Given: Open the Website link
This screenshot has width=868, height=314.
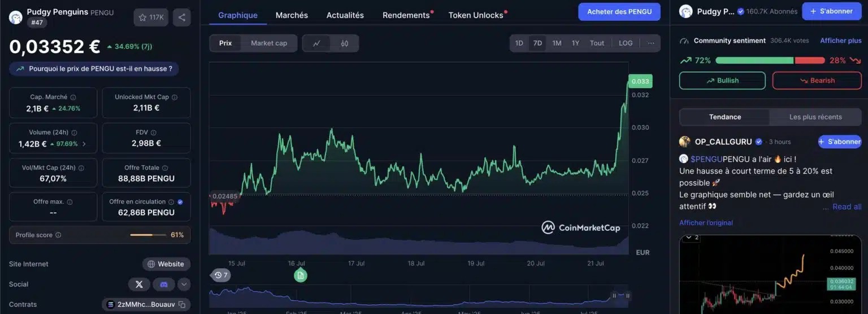Looking at the screenshot, I should tap(166, 264).
